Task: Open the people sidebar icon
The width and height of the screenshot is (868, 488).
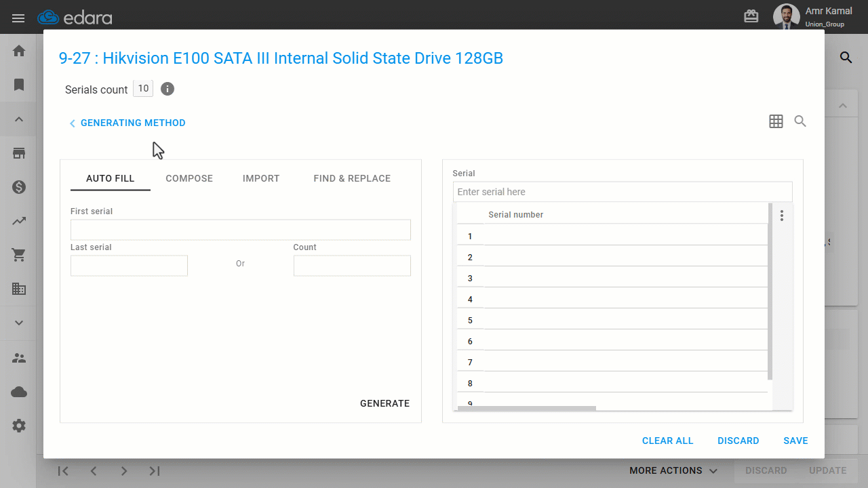Action: (19, 358)
